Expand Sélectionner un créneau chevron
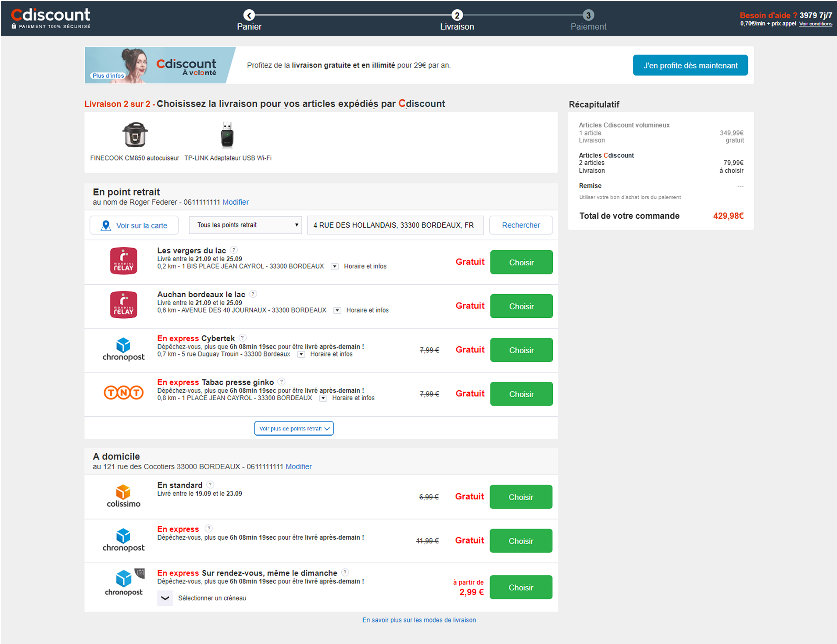 click(x=165, y=598)
